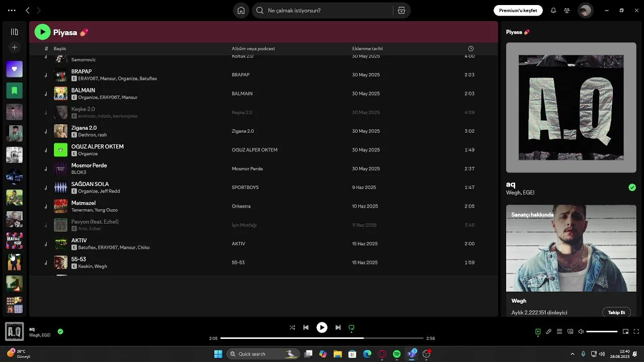Create a new playlist with plus icon
The height and width of the screenshot is (362, 644).
pos(15,47)
